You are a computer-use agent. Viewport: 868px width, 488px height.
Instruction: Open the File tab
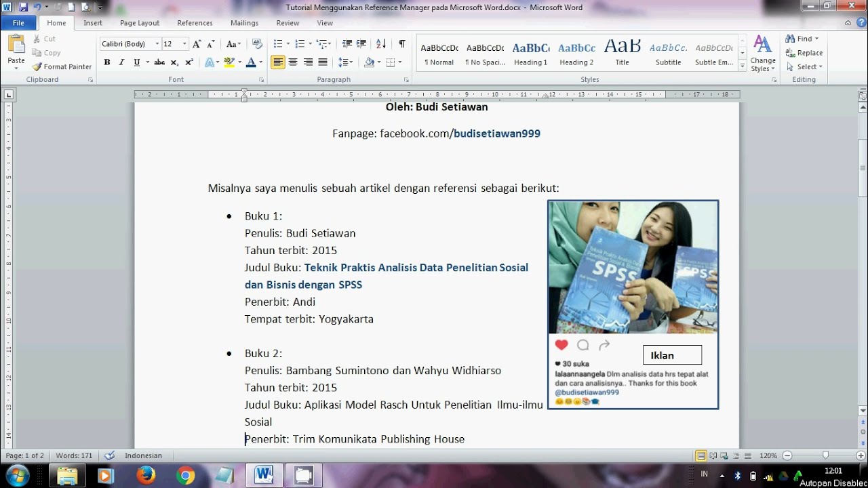tap(18, 22)
